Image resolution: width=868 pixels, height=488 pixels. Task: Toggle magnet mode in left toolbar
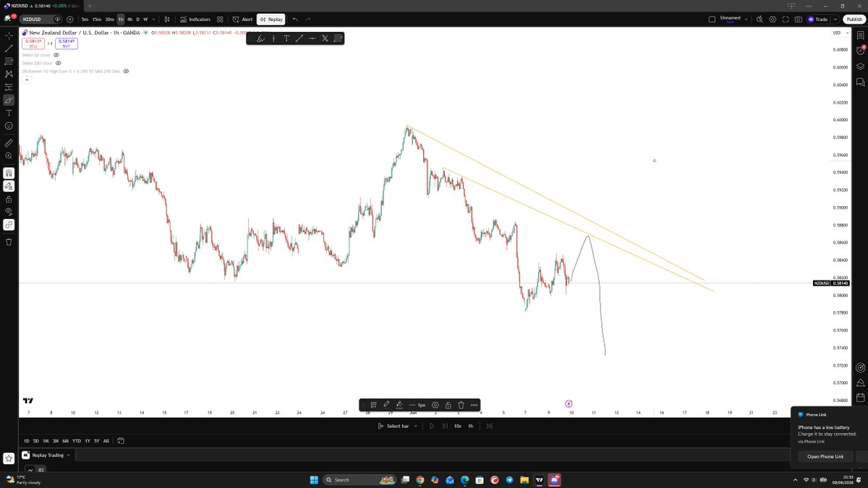point(9,174)
